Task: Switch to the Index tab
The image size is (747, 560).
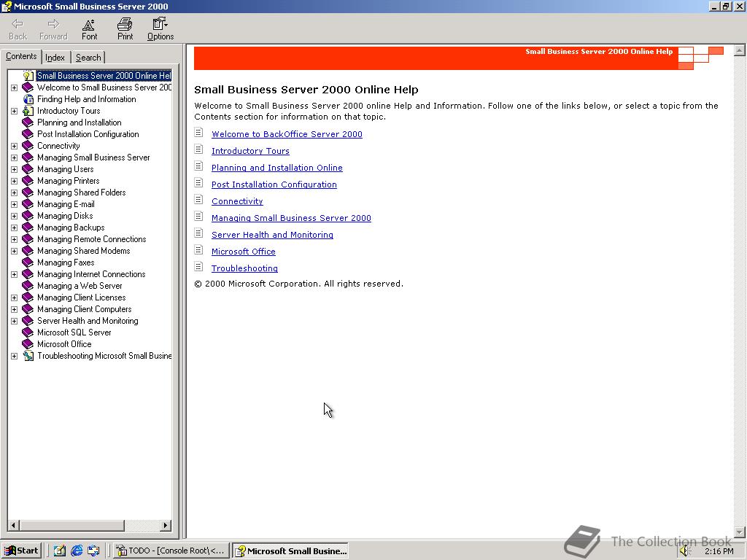Action: pos(55,58)
